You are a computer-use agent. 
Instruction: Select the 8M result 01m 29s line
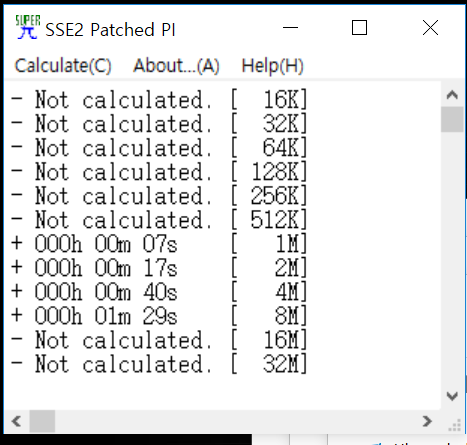pyautogui.click(x=159, y=316)
